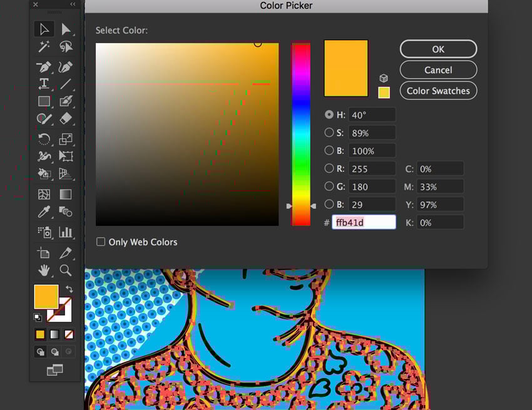Image resolution: width=532 pixels, height=410 pixels.
Task: Select the Pen tool
Action: click(x=44, y=67)
